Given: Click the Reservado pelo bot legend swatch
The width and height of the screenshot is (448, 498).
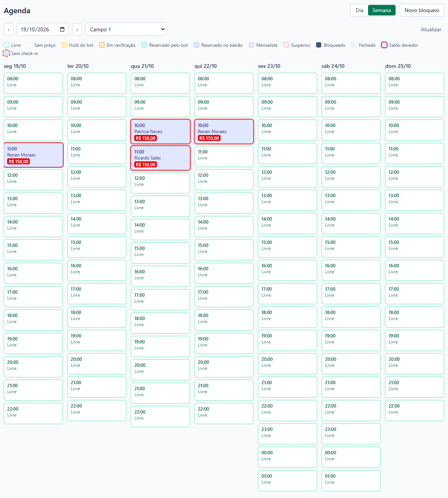Looking at the screenshot, I should click(144, 45).
